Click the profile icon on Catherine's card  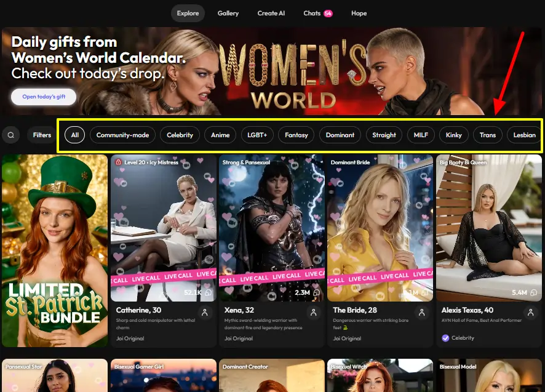pos(205,313)
